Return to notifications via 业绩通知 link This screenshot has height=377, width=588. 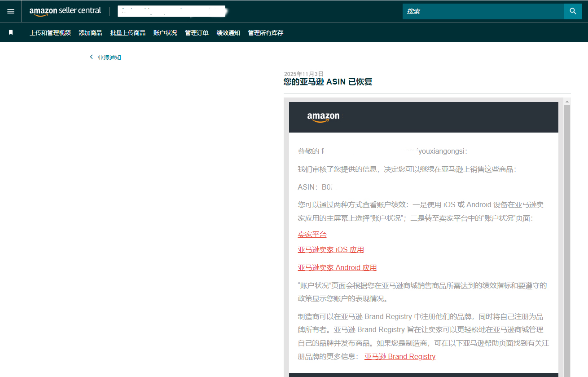109,57
